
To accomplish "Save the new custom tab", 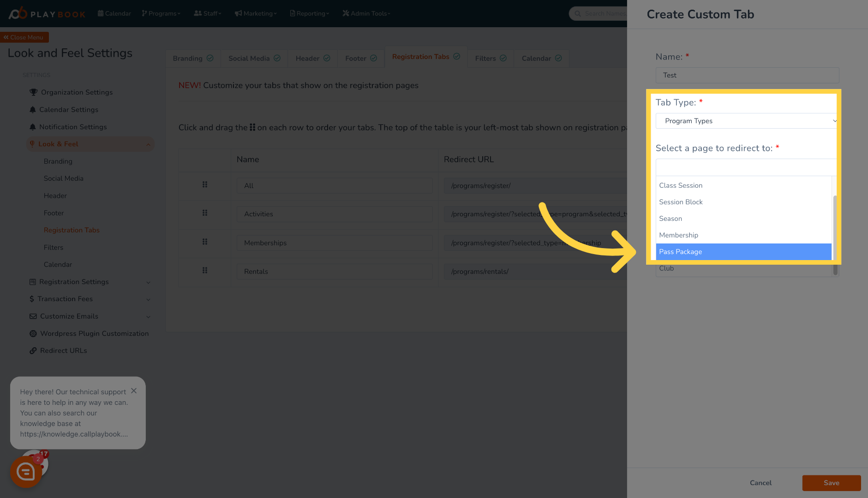I will [831, 483].
